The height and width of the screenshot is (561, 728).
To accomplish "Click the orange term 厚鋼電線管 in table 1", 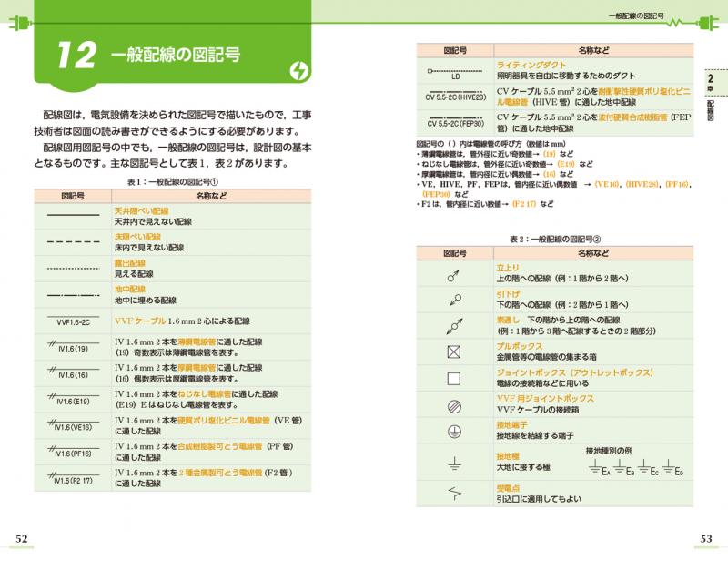I will (197, 368).
